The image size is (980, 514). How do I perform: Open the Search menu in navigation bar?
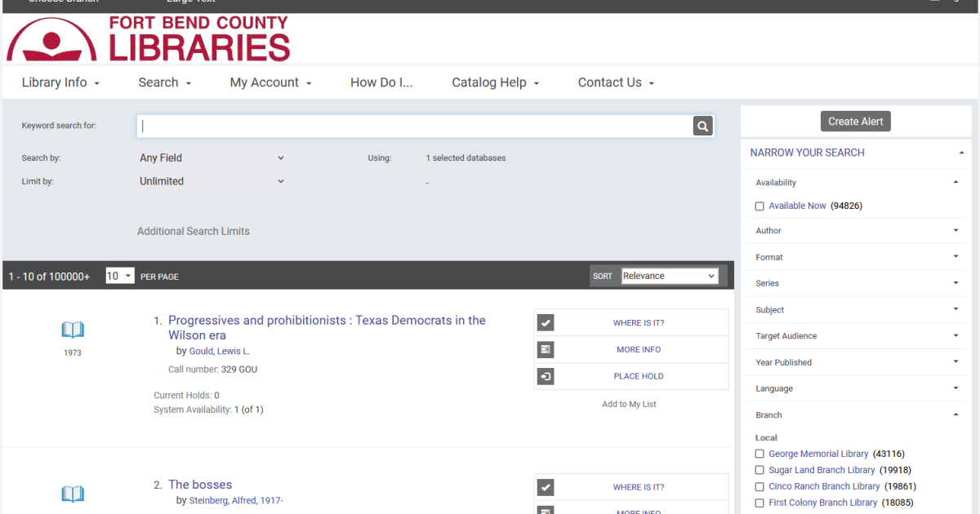point(165,82)
